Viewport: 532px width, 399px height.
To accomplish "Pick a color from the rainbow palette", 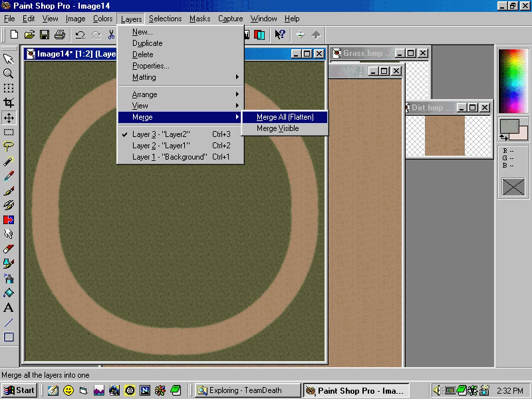I will coord(513,79).
